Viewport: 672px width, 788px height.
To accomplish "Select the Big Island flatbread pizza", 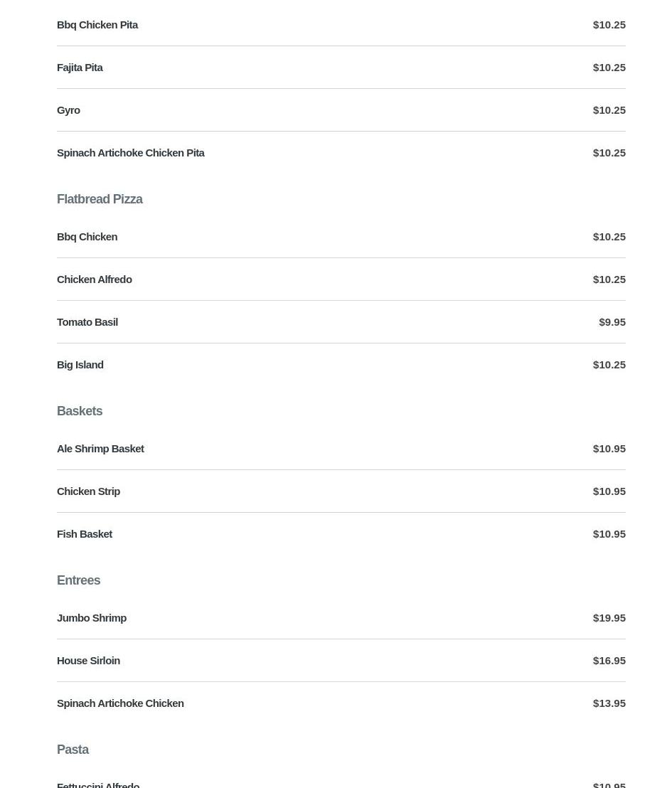I will coord(80,365).
